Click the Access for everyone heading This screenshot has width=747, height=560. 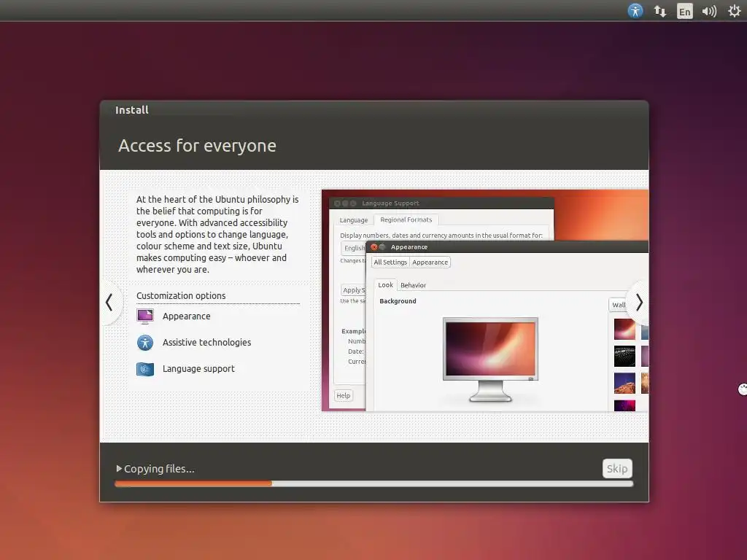tap(197, 146)
